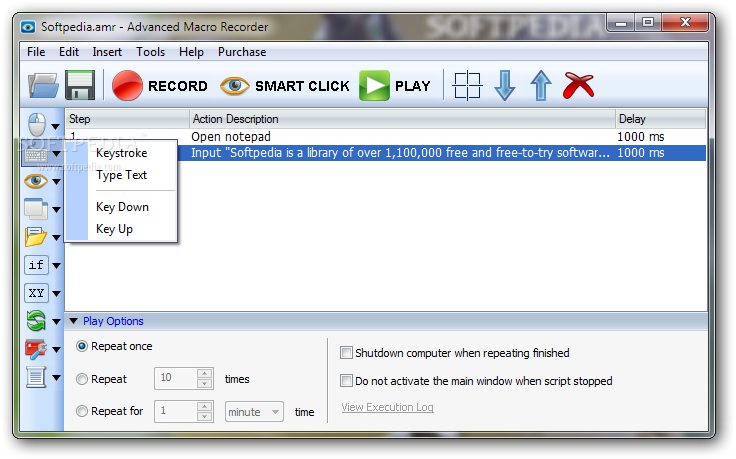Open dropdown arrow next to list icon
This screenshot has height=459, width=736.
click(56, 377)
